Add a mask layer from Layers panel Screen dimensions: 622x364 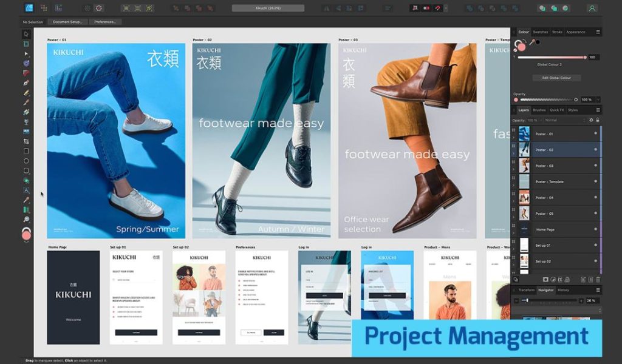click(545, 280)
